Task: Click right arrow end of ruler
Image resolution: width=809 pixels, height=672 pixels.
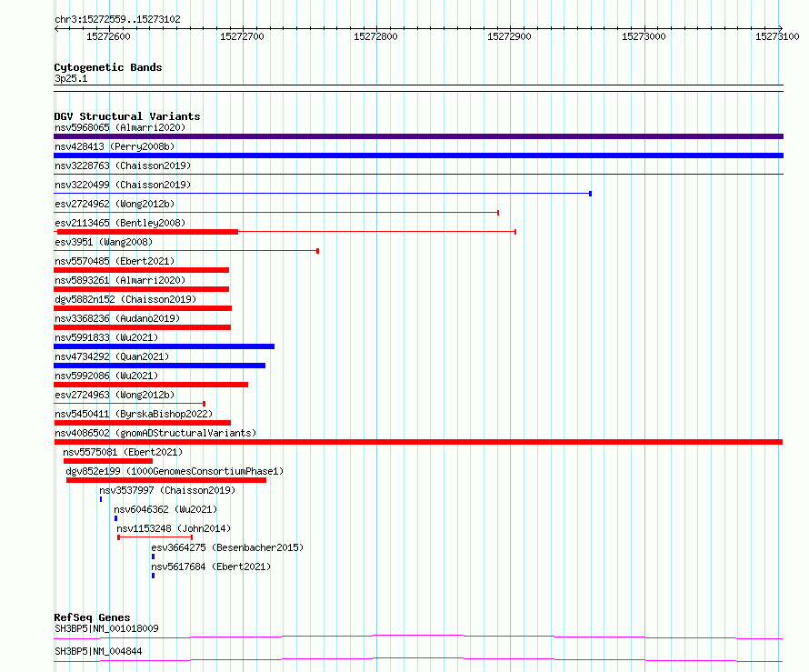Action: 781,28
